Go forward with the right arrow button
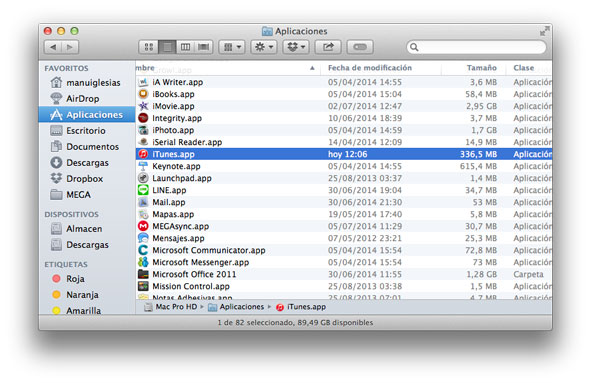Image resolution: width=590 pixels, height=383 pixels. click(x=70, y=47)
